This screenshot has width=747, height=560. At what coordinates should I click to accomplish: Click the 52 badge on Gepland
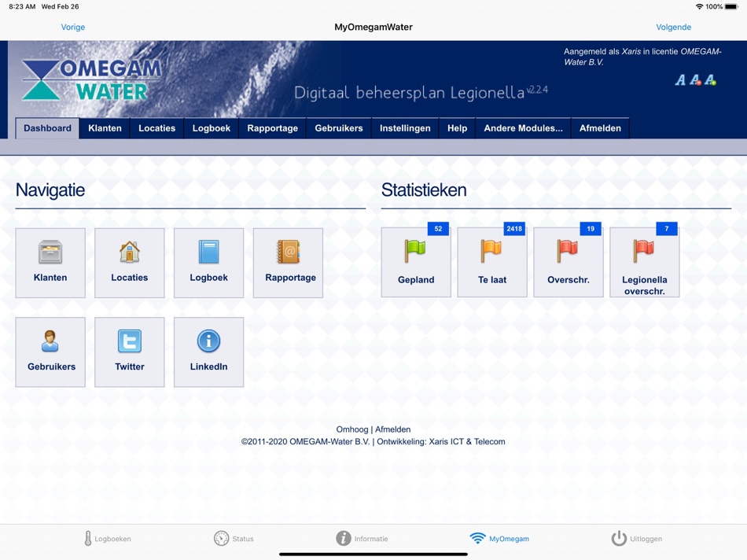pos(438,229)
